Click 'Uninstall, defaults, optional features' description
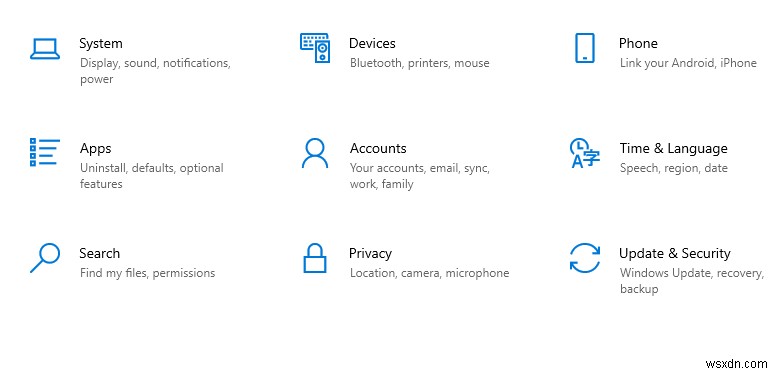The image size is (779, 374). pyautogui.click(x=152, y=176)
